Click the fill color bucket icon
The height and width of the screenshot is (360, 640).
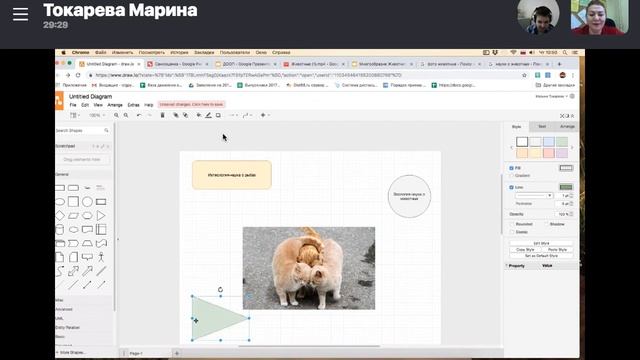point(199,116)
